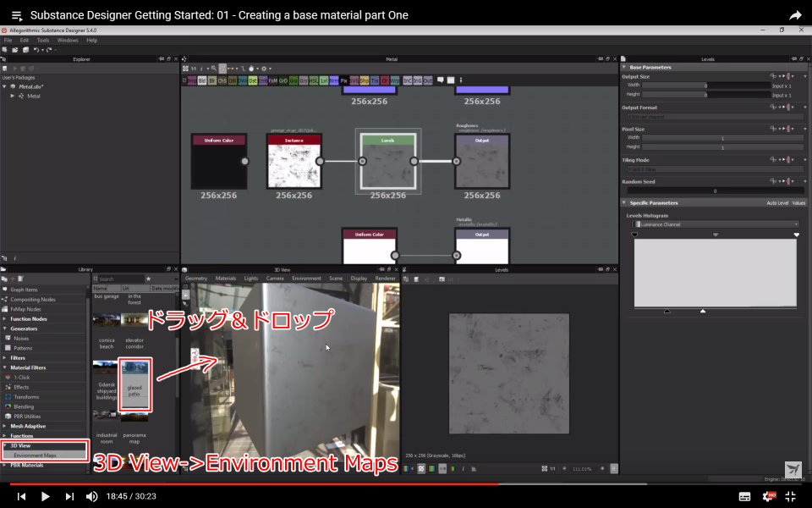Expand the Function Nodes library category
The image size is (812, 508).
[5, 319]
